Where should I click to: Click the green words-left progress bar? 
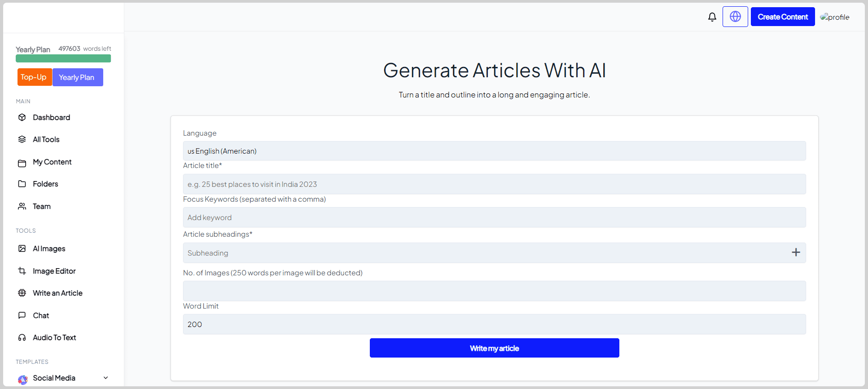point(63,58)
